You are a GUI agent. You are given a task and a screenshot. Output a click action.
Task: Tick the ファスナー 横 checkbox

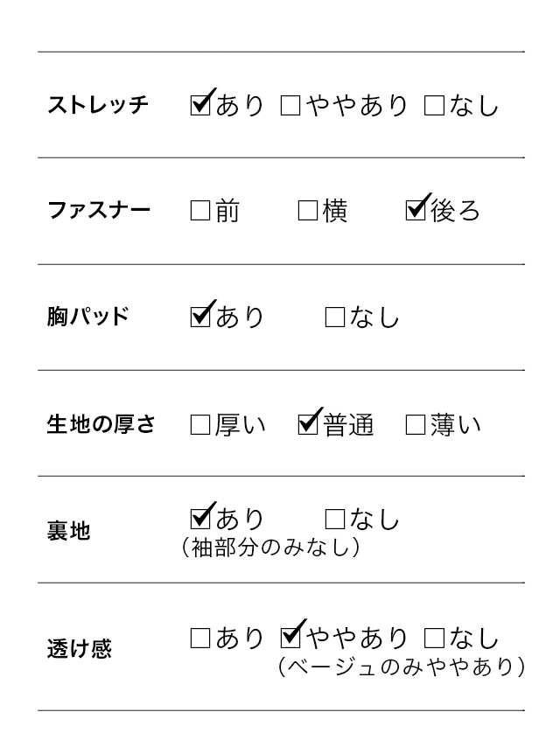coord(307,212)
